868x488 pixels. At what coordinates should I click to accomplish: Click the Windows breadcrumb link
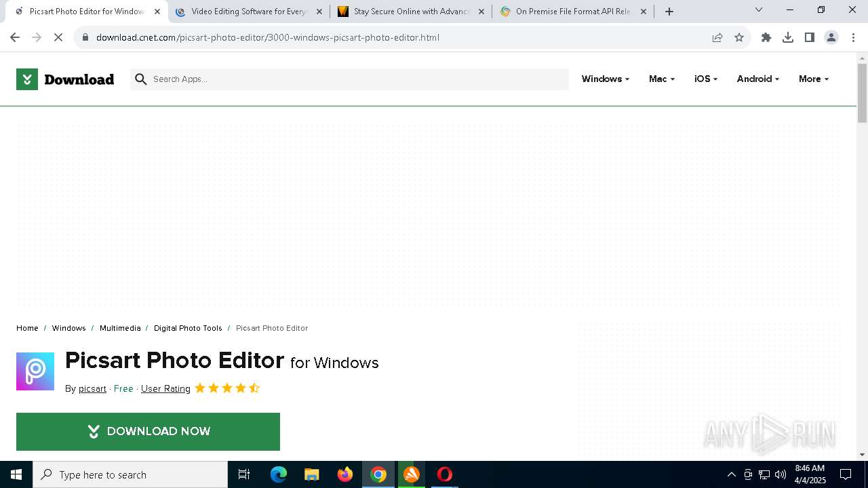pos(69,328)
